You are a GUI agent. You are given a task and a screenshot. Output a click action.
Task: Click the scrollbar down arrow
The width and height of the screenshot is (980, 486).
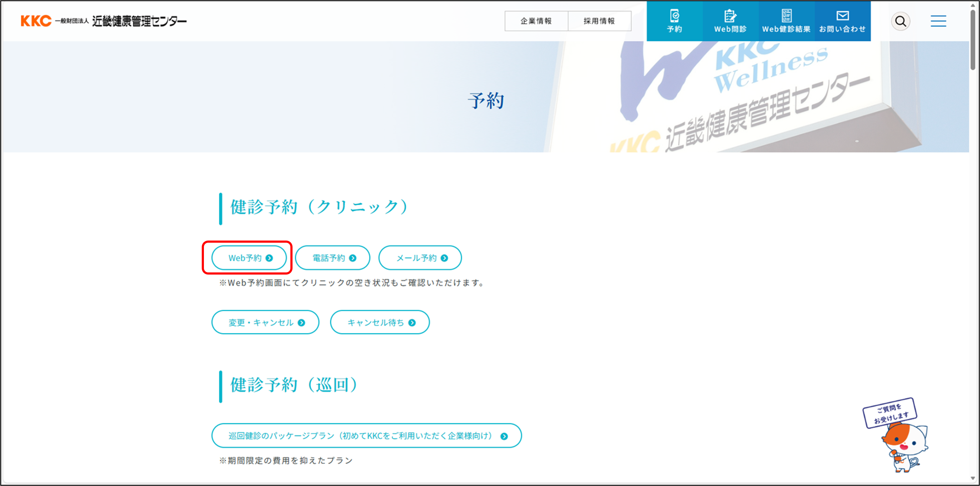click(x=972, y=478)
